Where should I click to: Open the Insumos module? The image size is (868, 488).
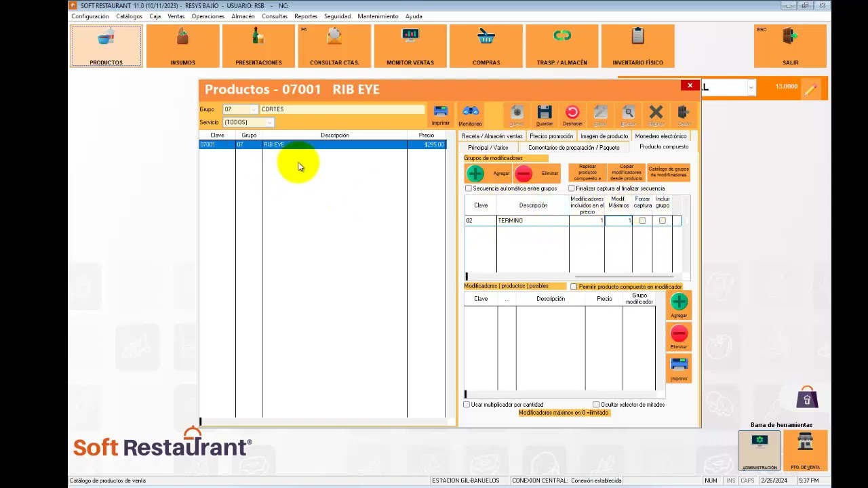click(x=182, y=46)
